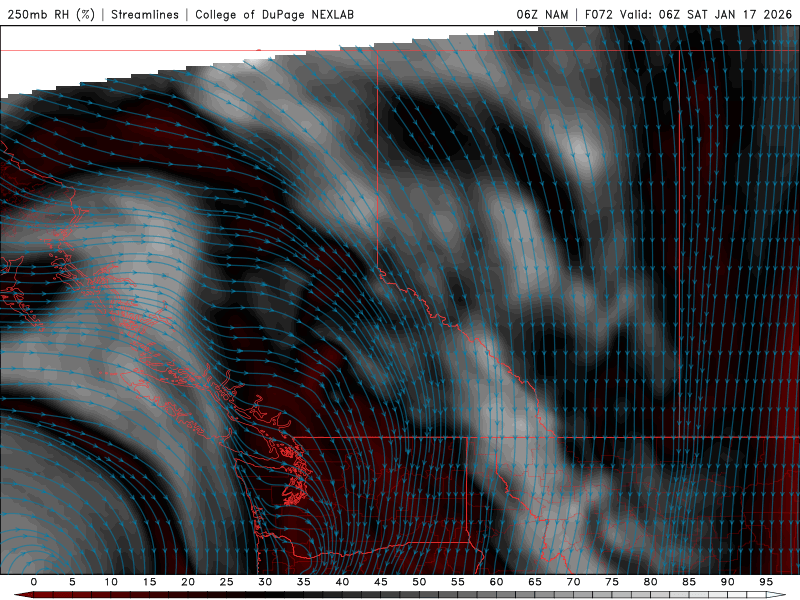Click the colorbar tick label '15'
The height and width of the screenshot is (600, 800).
pos(149,582)
